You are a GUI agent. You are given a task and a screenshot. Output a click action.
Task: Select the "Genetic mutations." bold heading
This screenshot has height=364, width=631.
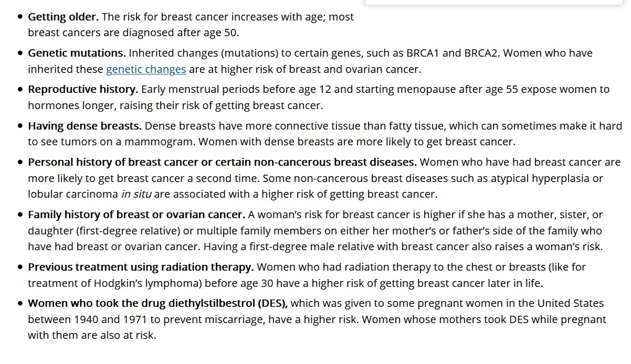pyautogui.click(x=77, y=53)
